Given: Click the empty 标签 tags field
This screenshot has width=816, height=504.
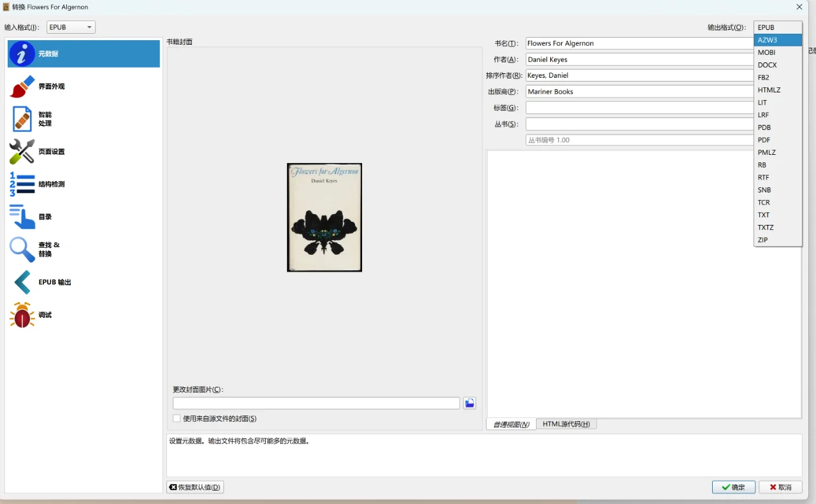Looking at the screenshot, I should (x=639, y=108).
